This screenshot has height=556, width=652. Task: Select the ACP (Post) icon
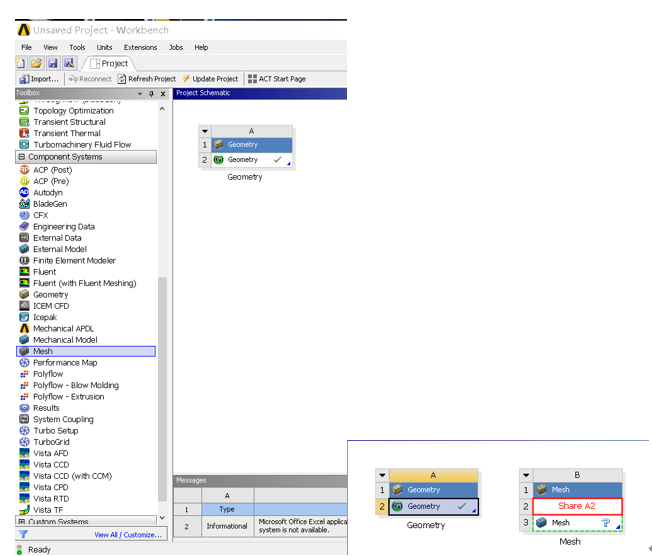click(24, 170)
